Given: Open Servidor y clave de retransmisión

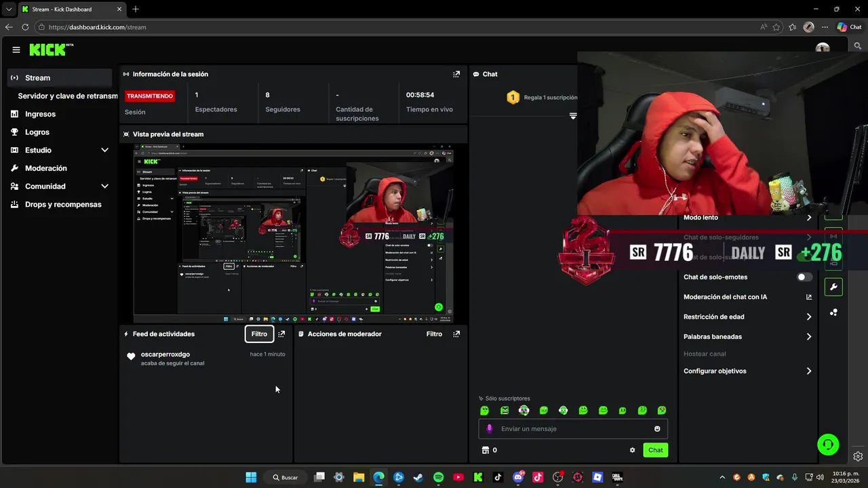Looking at the screenshot, I should tap(67, 96).
